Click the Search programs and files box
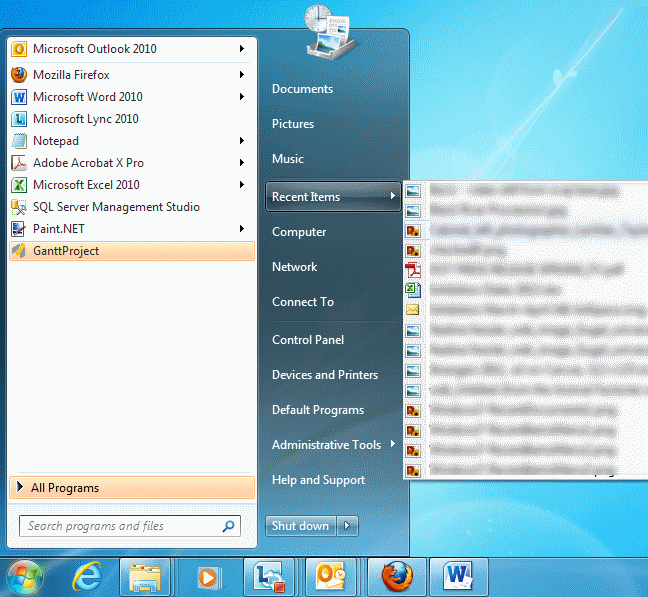 click(x=130, y=526)
